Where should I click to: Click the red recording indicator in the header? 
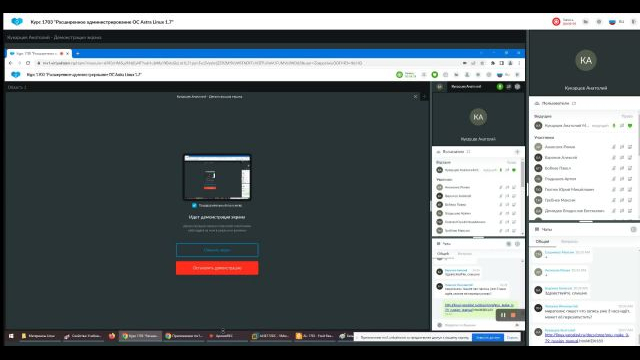[556, 22]
